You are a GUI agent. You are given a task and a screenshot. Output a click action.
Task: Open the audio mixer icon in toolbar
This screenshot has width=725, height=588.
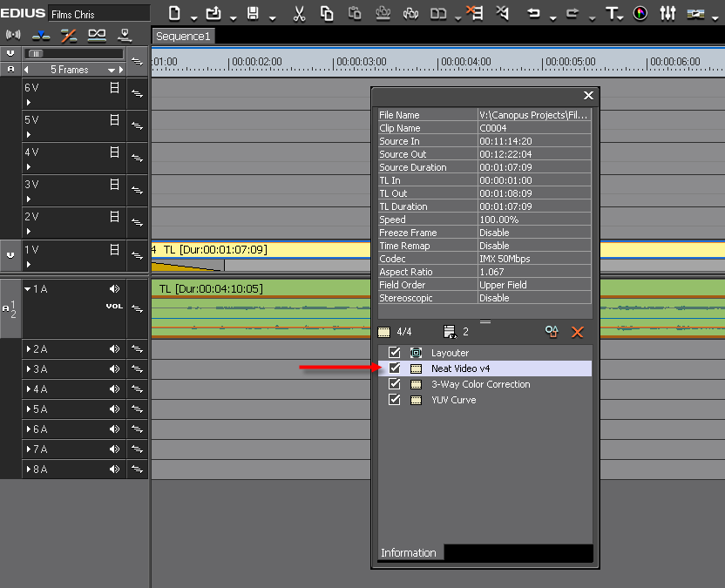point(667,13)
